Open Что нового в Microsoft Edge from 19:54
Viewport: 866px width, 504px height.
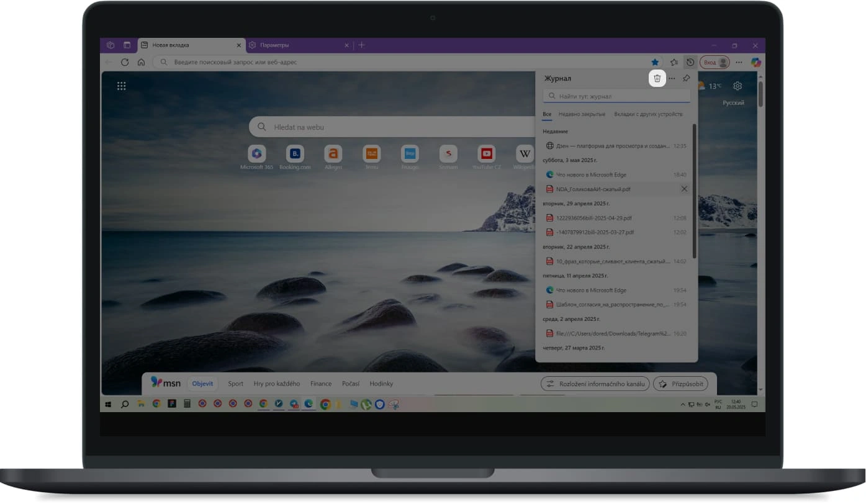616,290
